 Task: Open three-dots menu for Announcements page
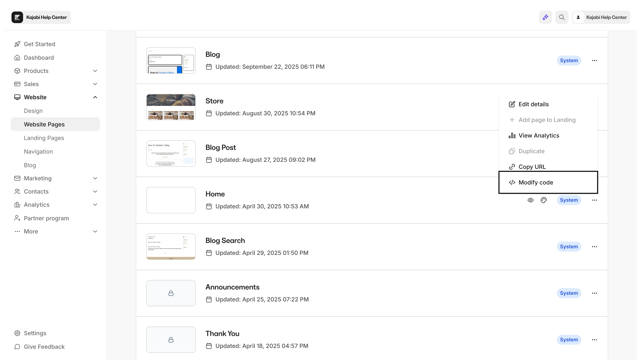(594, 293)
